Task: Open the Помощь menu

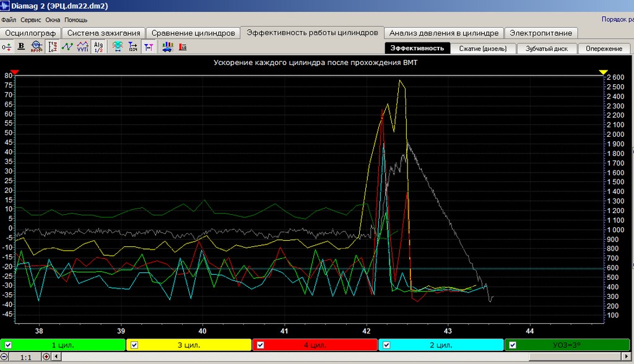Action: 76,20
